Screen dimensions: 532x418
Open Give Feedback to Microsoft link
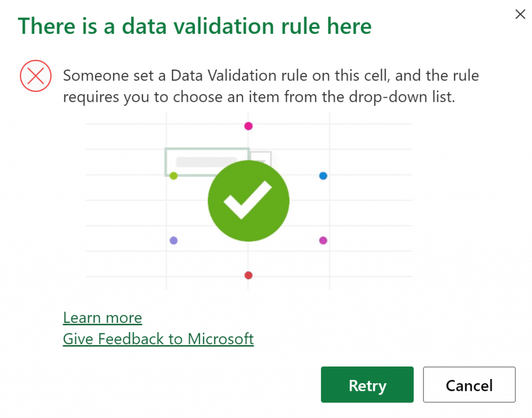click(x=158, y=339)
